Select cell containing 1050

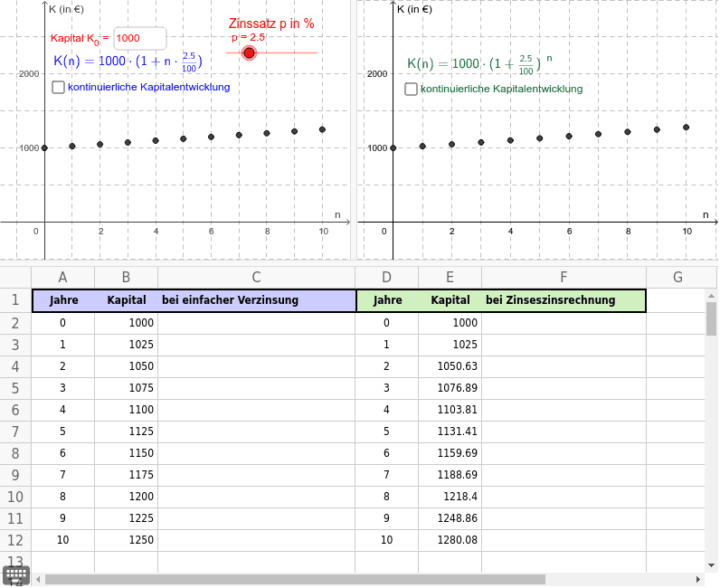pyautogui.click(x=127, y=366)
